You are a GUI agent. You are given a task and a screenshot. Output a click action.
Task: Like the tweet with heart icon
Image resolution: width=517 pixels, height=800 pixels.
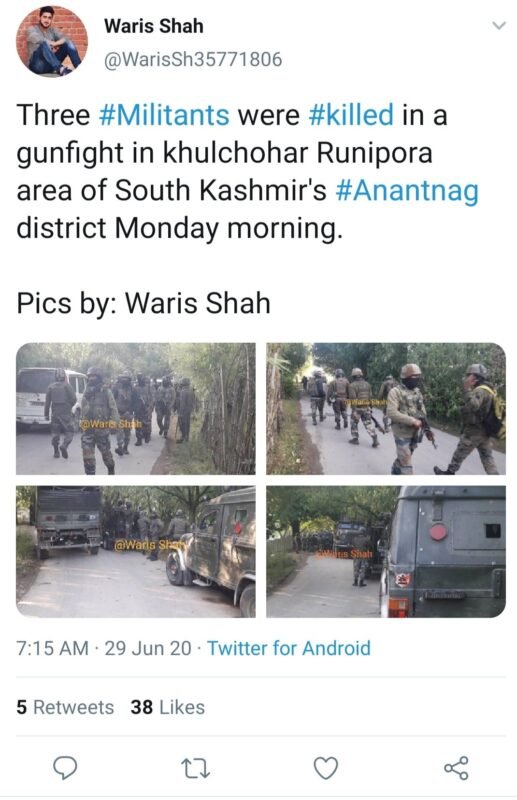[x=326, y=768]
